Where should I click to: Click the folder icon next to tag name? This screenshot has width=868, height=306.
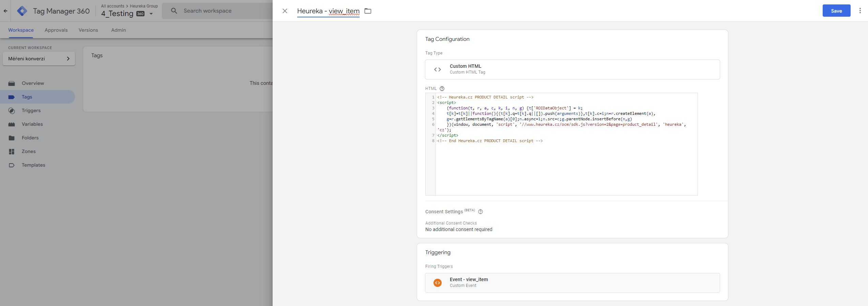[x=368, y=11]
